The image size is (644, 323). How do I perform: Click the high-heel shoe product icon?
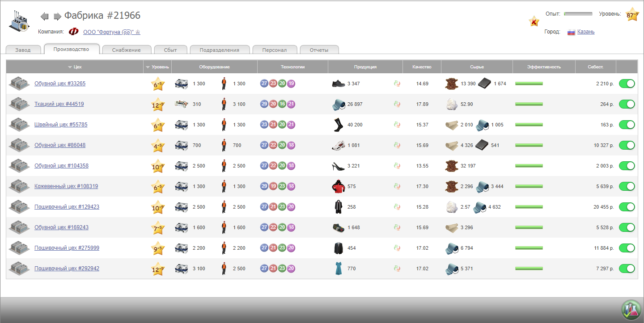pos(339,166)
